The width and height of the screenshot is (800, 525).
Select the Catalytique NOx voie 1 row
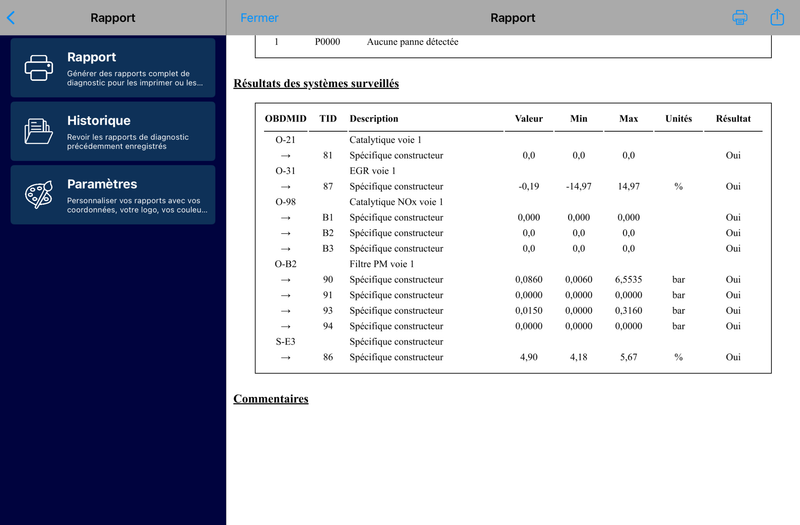513,202
